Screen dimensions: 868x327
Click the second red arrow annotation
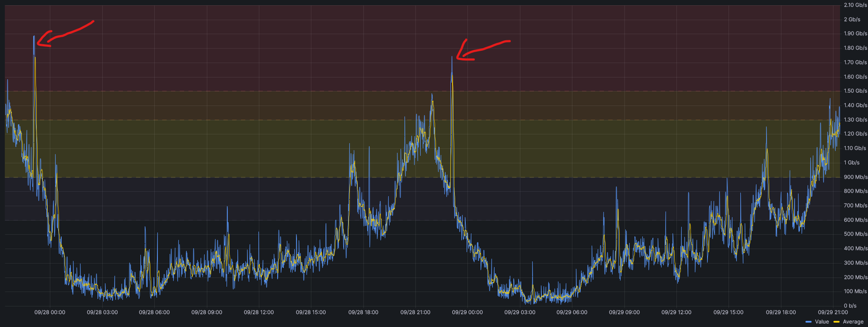(x=481, y=49)
